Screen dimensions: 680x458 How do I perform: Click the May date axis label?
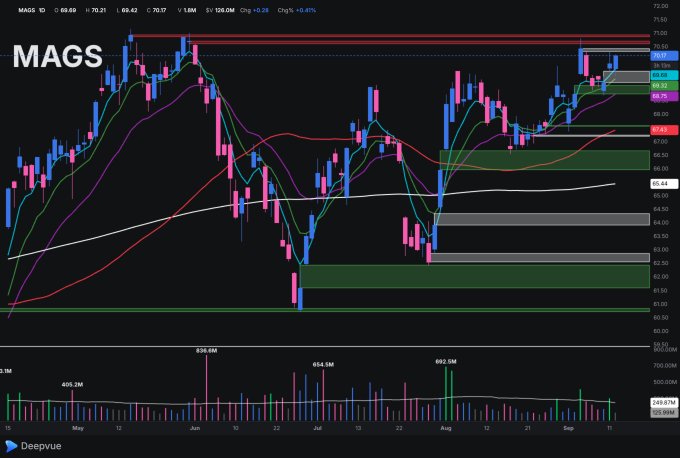pos(78,428)
